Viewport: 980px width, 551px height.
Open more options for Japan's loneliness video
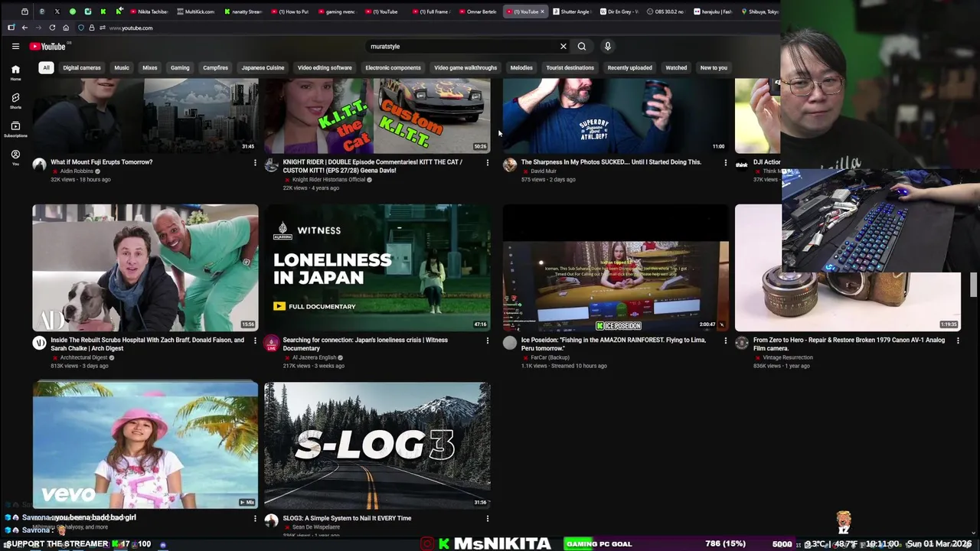[x=487, y=341]
